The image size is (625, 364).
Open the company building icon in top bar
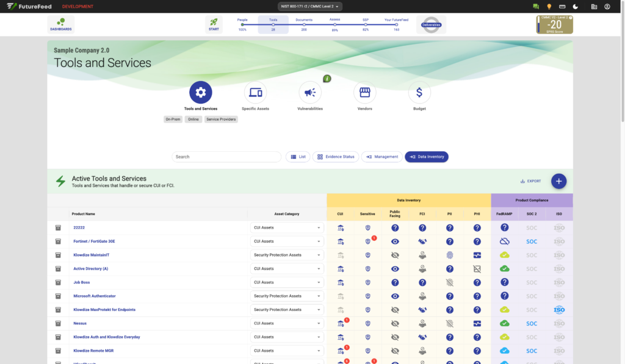(594, 6)
